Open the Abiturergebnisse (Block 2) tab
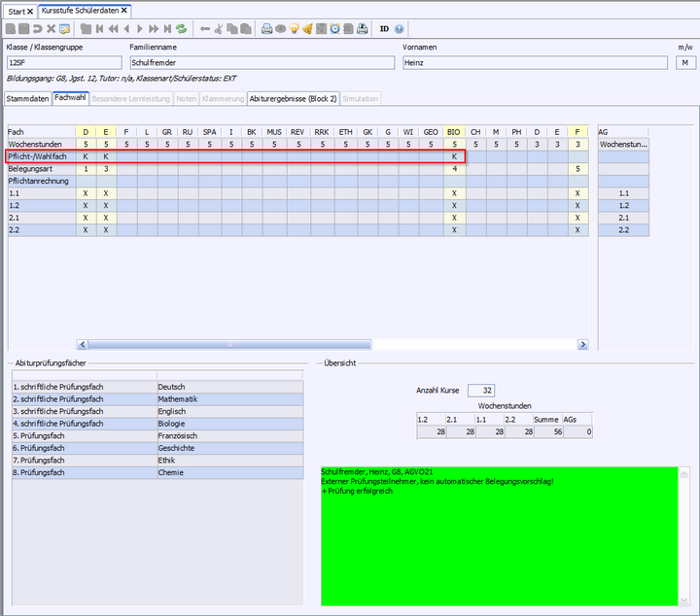 coord(293,98)
